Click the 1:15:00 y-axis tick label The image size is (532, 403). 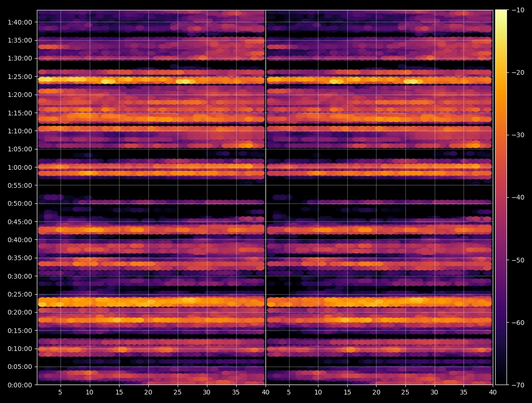[20, 113]
